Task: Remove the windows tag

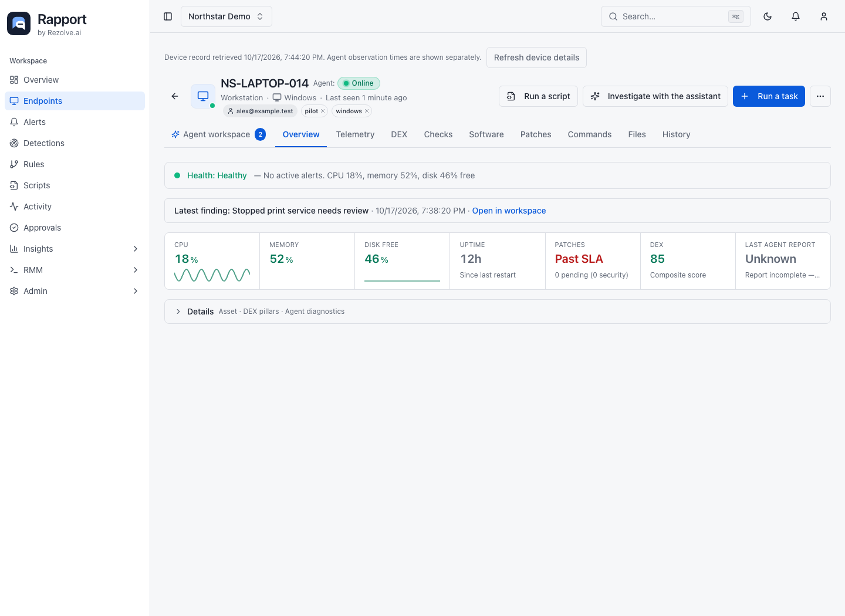Action: point(367,111)
